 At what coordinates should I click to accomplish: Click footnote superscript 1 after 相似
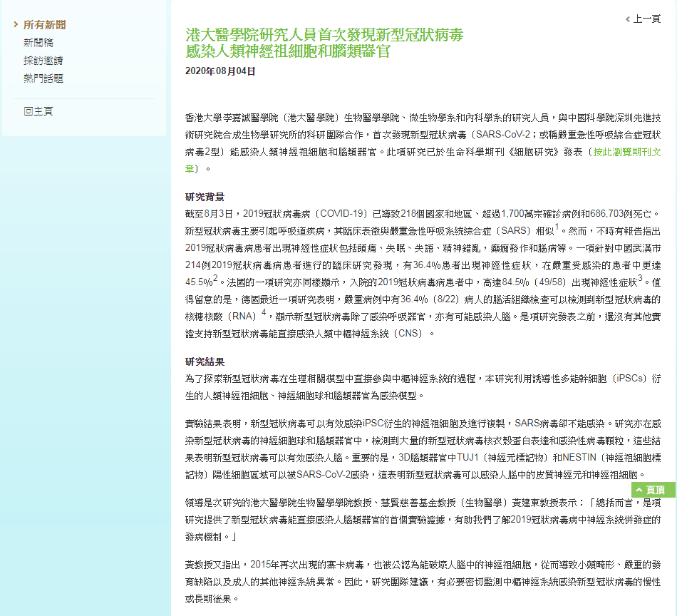[x=557, y=227]
